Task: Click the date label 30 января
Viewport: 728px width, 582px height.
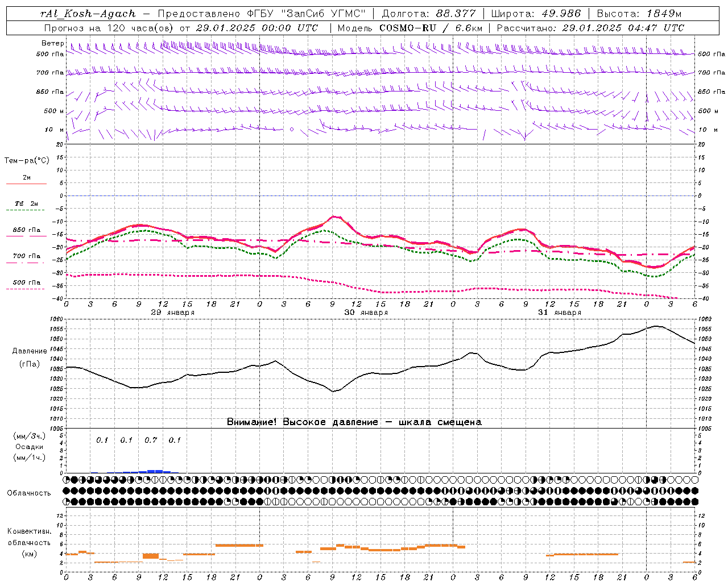Action: click(x=366, y=313)
